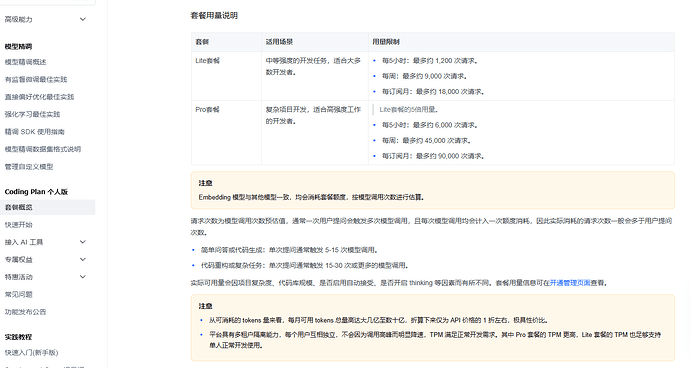Viewport: 690px width, 368px height.
Task: Expand the 特惠活动 sidebar chevron
Action: [x=82, y=277]
